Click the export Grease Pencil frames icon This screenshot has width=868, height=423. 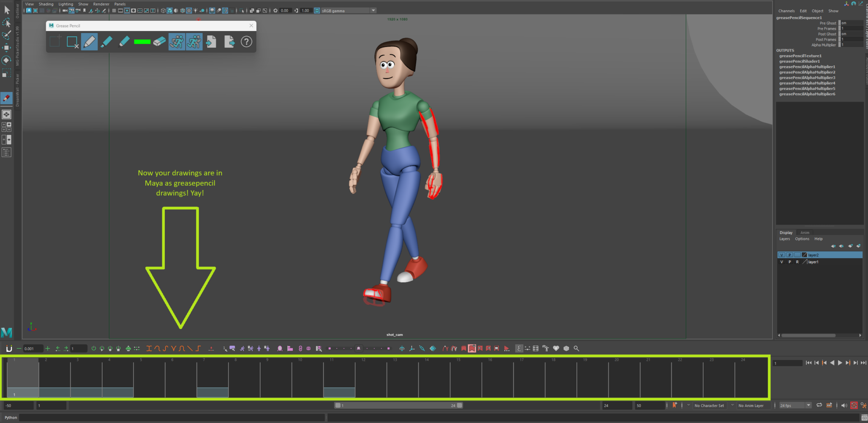coord(229,42)
